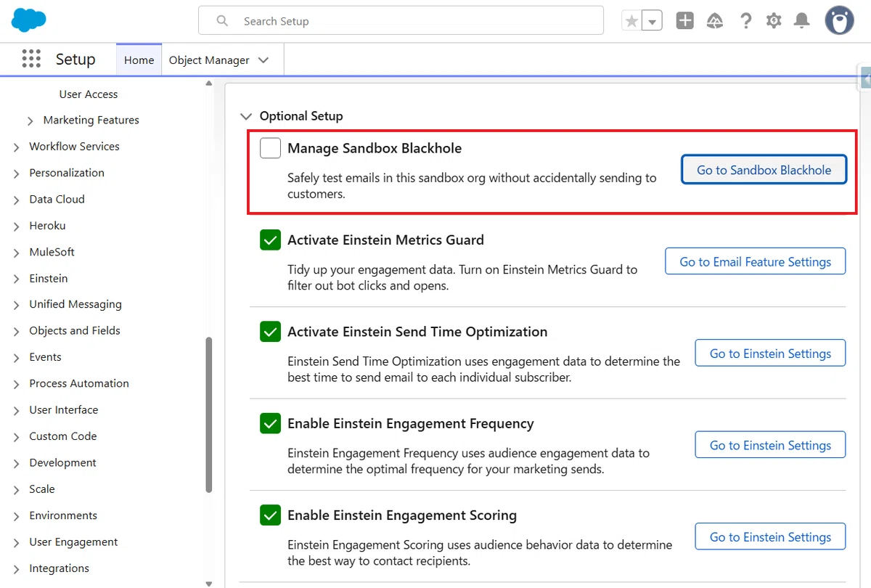The height and width of the screenshot is (588, 871).
Task: Open the App Launcher grid icon
Action: click(31, 59)
